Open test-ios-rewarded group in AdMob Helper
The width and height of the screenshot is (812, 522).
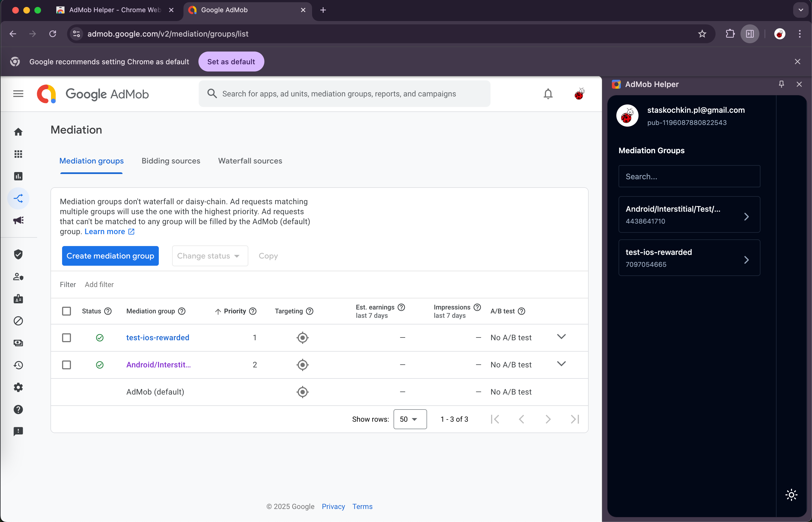tap(689, 258)
